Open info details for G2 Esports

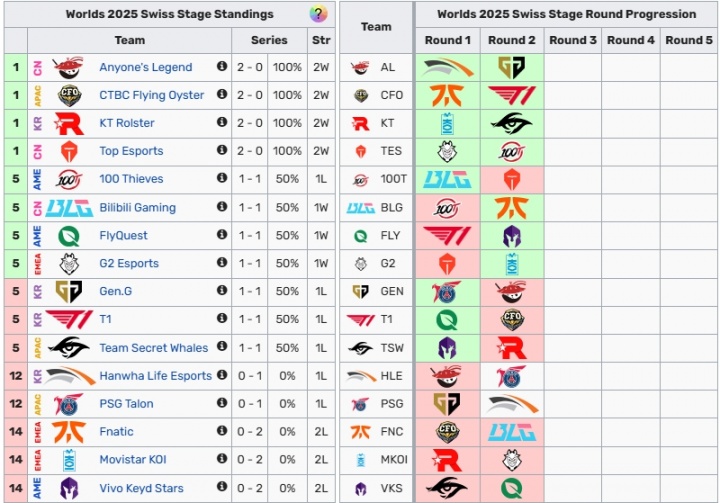point(221,263)
